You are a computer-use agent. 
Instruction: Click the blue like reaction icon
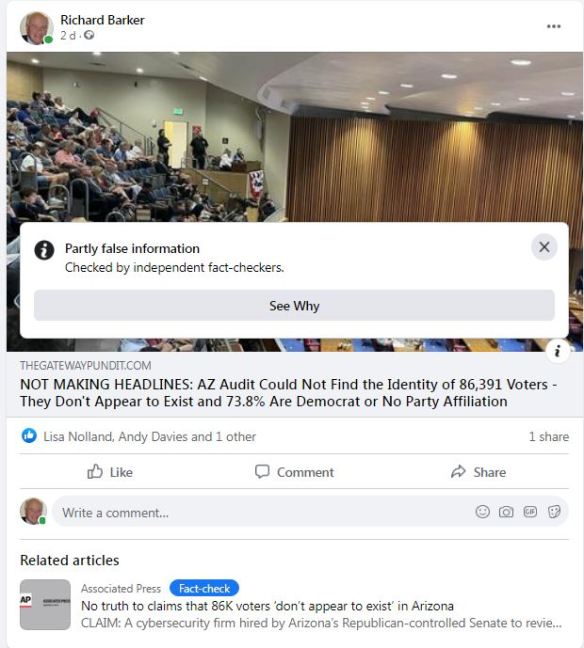click(29, 436)
